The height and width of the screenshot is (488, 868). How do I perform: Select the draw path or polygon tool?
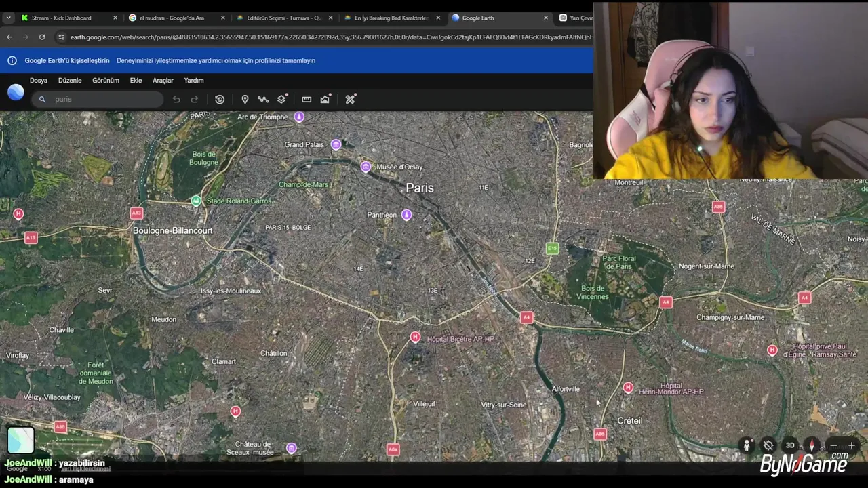click(x=263, y=100)
